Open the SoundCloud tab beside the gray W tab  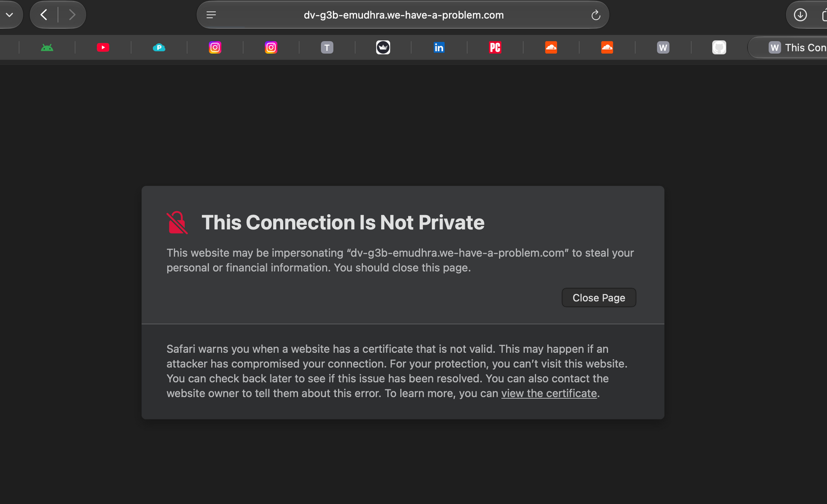607,47
